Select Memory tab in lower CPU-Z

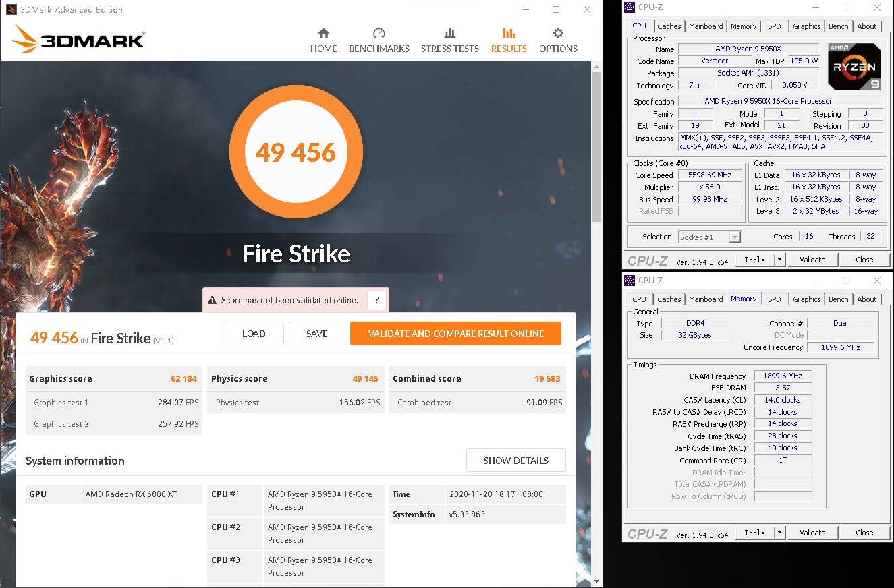pyautogui.click(x=744, y=299)
